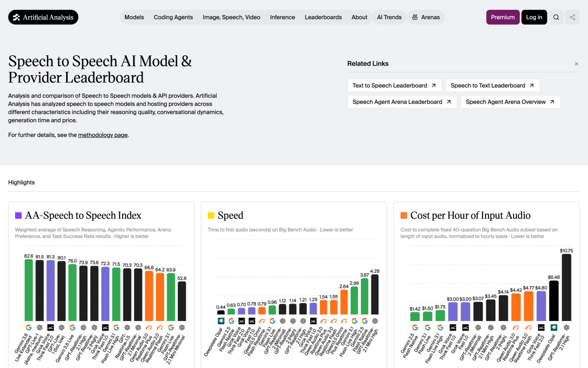Click the Alibaba logo under the $4.42 bar

click(x=516, y=327)
